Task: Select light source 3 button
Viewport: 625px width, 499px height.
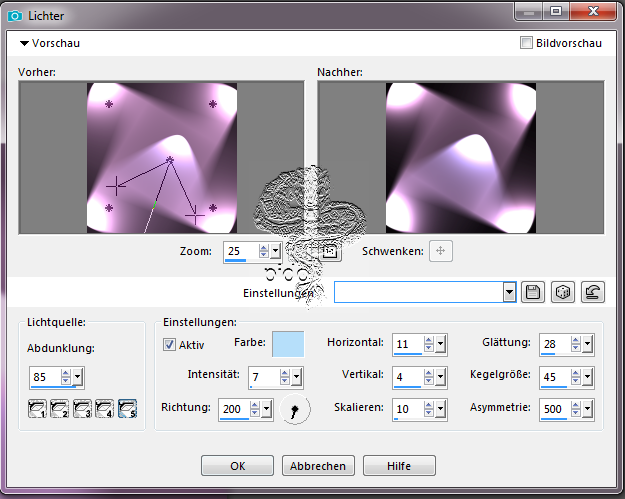Action: click(83, 408)
